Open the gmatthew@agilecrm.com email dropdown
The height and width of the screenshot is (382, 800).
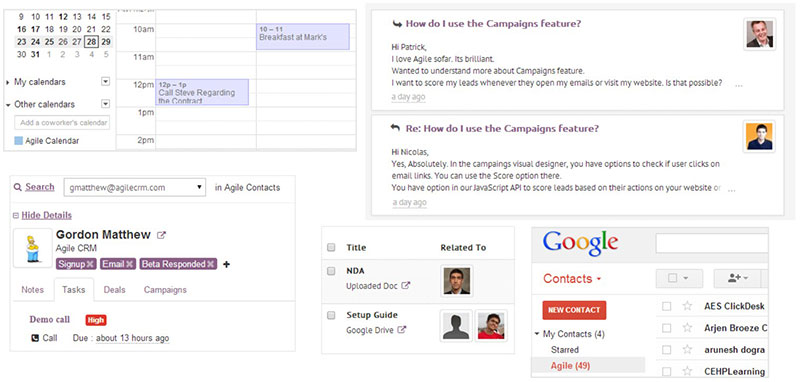tap(135, 188)
